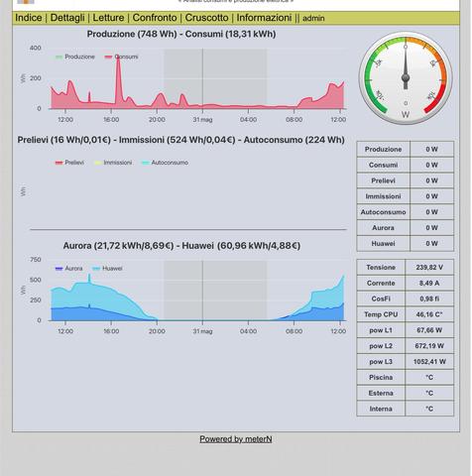Image resolution: width=472 pixels, height=476 pixels.
Task: Click the power gauge dial
Action: (x=406, y=78)
